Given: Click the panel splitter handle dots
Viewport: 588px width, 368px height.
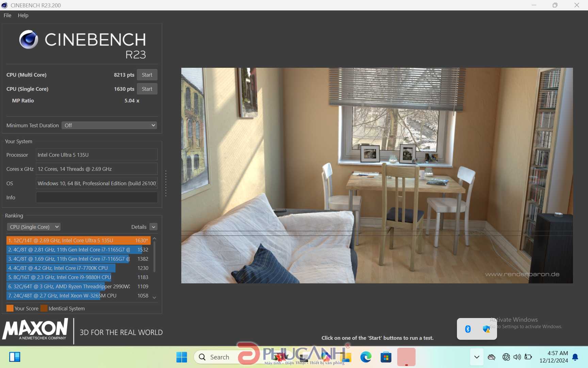Looking at the screenshot, I should pyautogui.click(x=166, y=183).
